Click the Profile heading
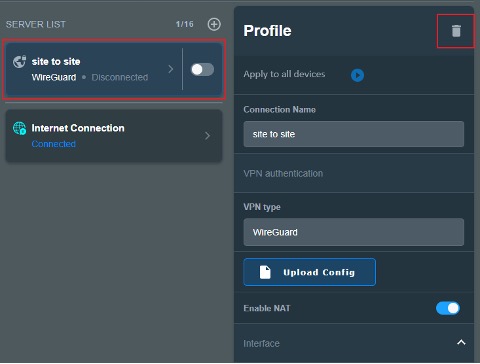Viewport: 480px width, 364px height. click(x=267, y=31)
